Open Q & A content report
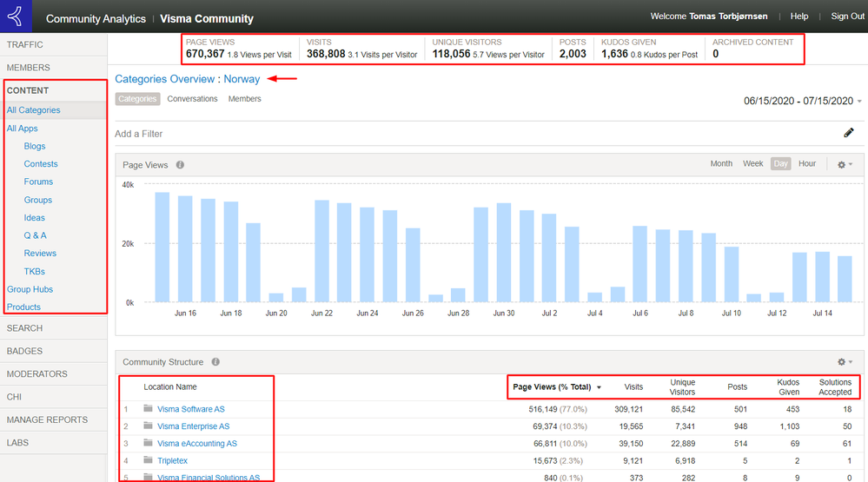Screen dimensions: 868x482 (x=35, y=235)
